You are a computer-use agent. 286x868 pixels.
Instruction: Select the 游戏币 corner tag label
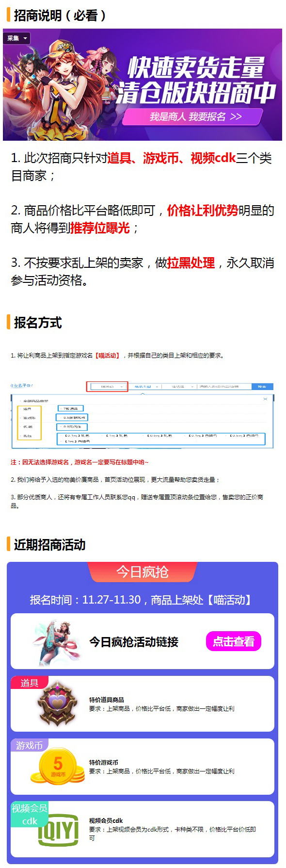[29, 745]
